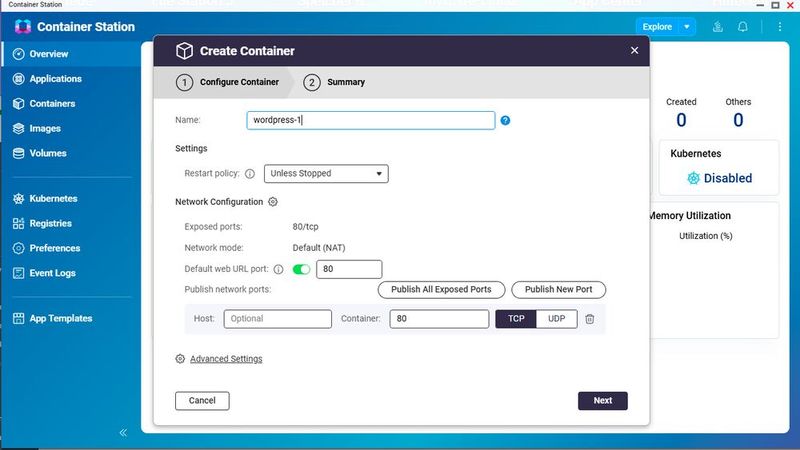This screenshot has height=450, width=800.
Task: Click the Restart policy info icon
Action: 249,173
